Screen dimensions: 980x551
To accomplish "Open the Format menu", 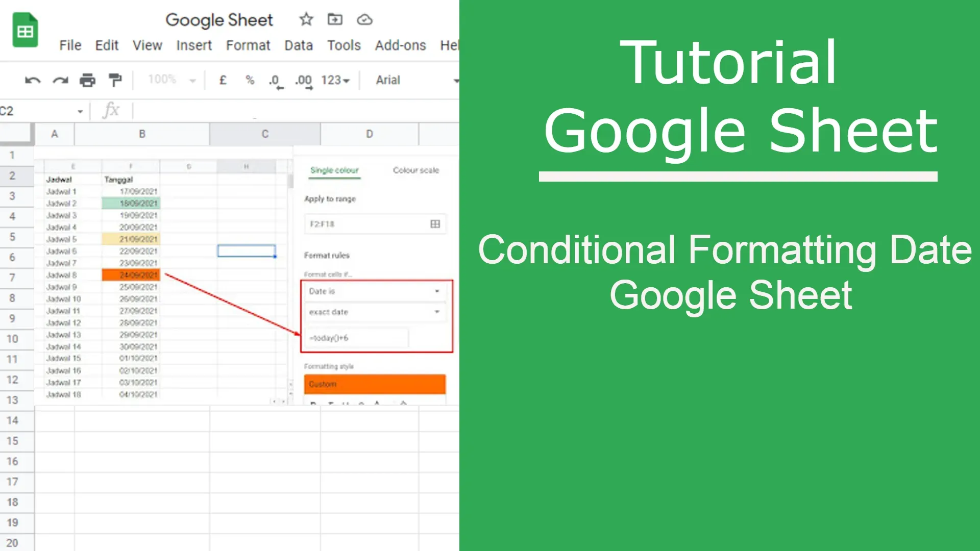I will click(248, 45).
